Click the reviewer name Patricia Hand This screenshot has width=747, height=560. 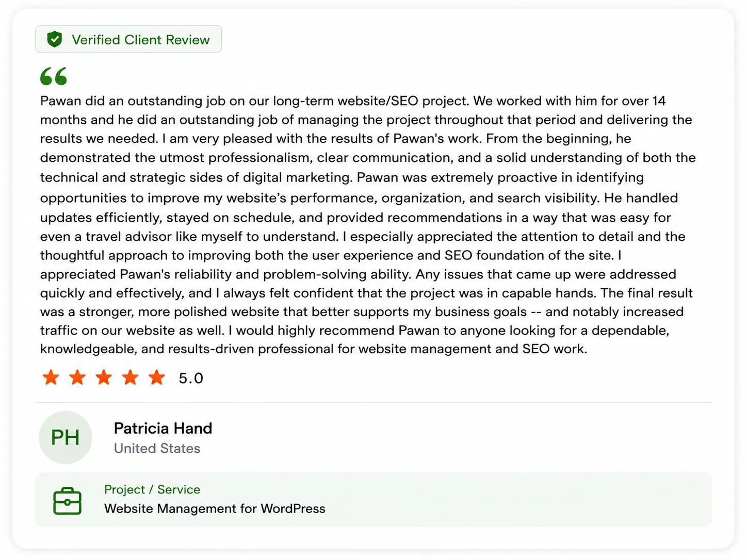coord(163,428)
